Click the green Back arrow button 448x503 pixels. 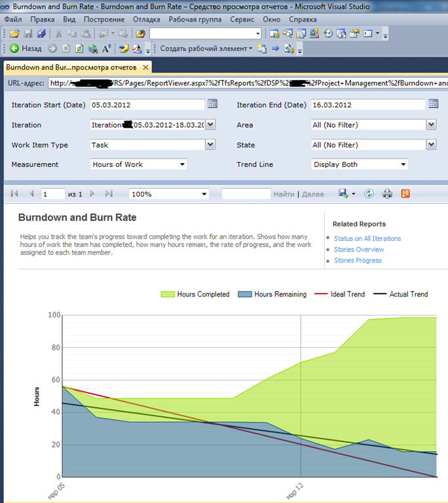tap(14, 48)
